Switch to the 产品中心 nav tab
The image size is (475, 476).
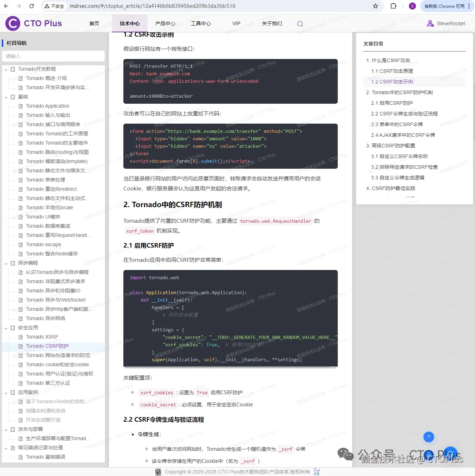tap(165, 23)
